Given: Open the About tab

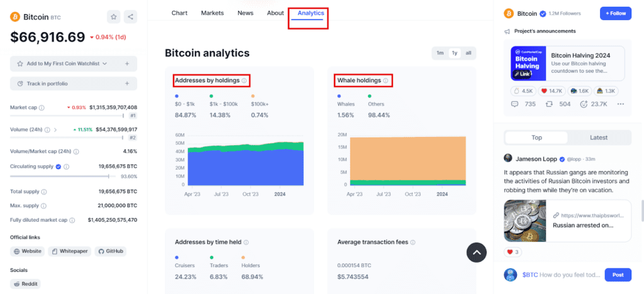Looking at the screenshot, I should point(275,13).
